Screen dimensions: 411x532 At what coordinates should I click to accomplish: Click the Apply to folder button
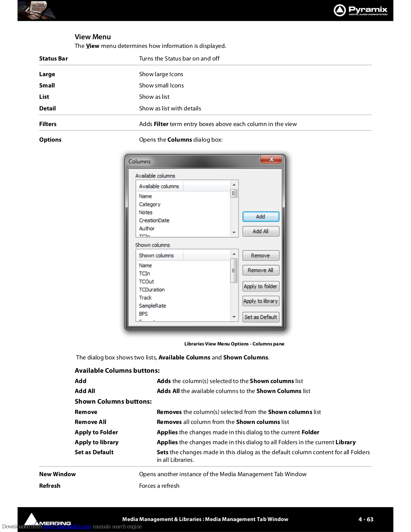[x=260, y=286]
